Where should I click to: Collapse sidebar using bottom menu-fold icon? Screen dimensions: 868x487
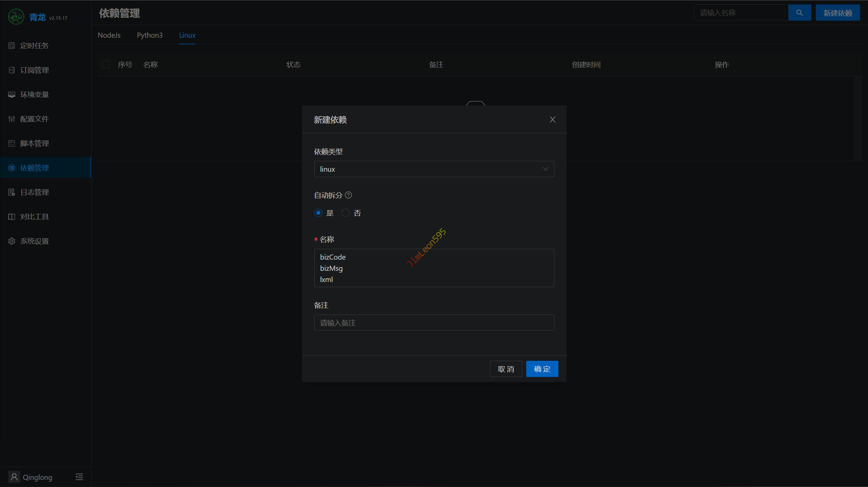coord(79,477)
